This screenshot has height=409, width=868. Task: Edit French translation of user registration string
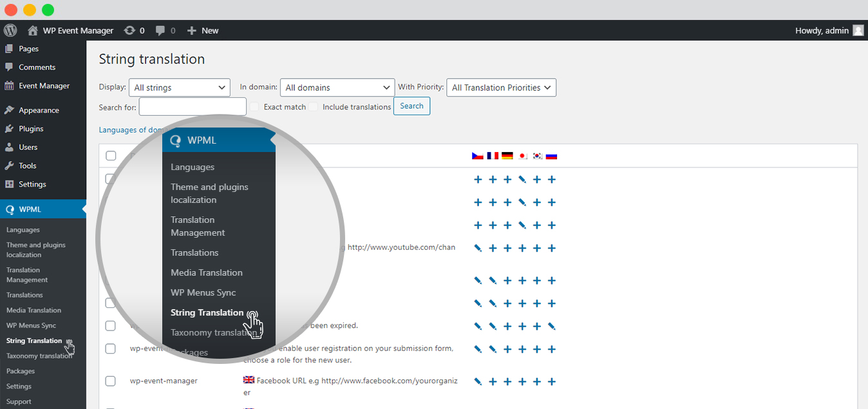pos(493,349)
